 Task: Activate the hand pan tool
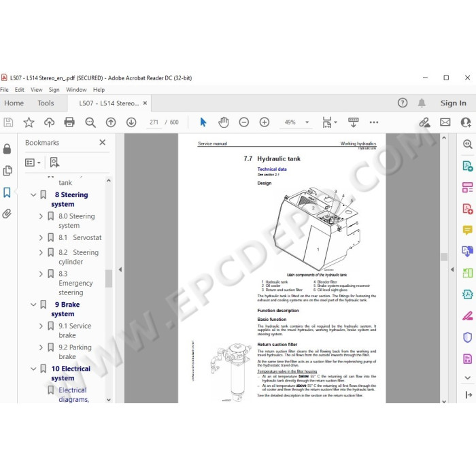[224, 122]
